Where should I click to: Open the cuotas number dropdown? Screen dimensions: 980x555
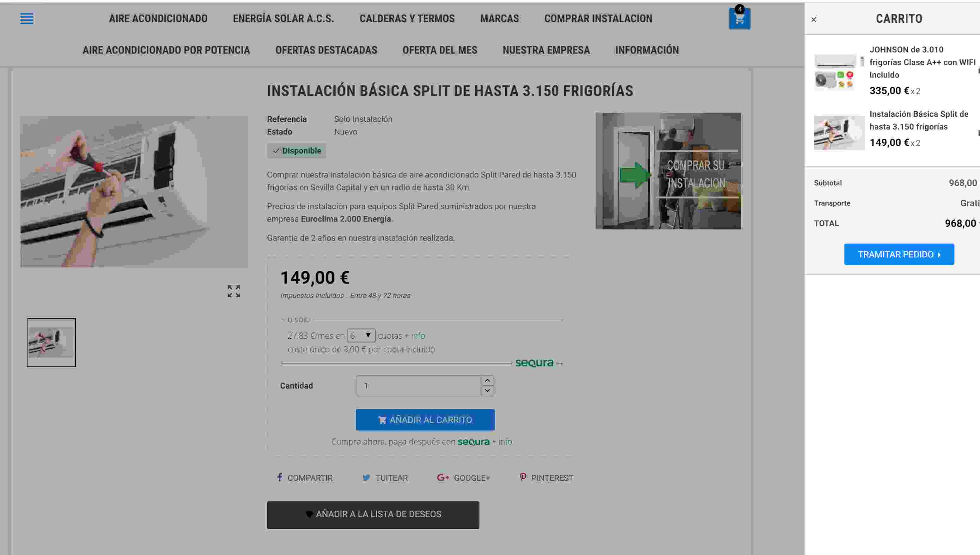pos(361,335)
